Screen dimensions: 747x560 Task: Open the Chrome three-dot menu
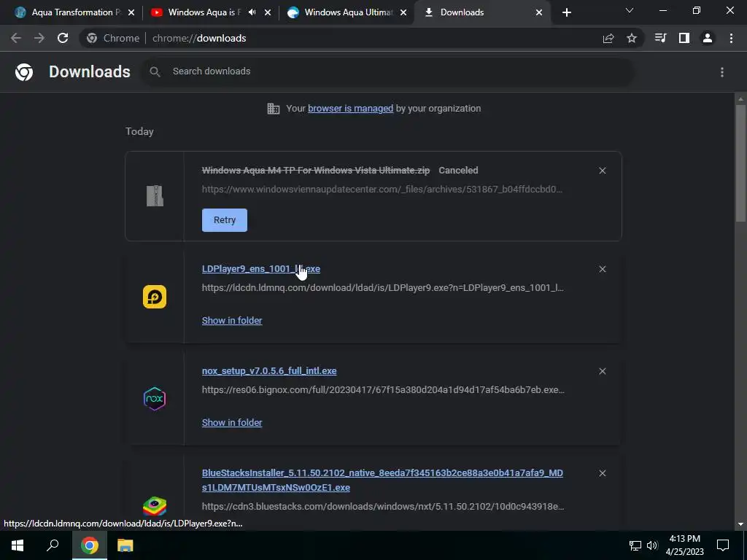pyautogui.click(x=731, y=38)
